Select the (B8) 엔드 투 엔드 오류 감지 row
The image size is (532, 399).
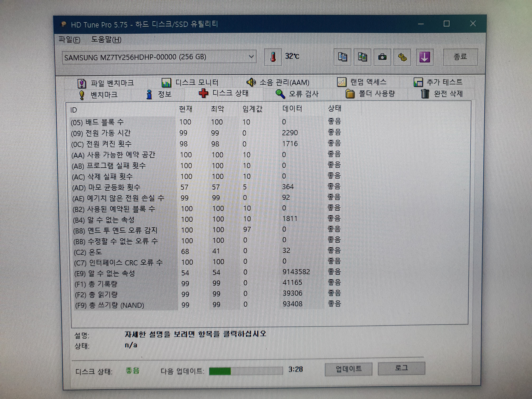207,230
